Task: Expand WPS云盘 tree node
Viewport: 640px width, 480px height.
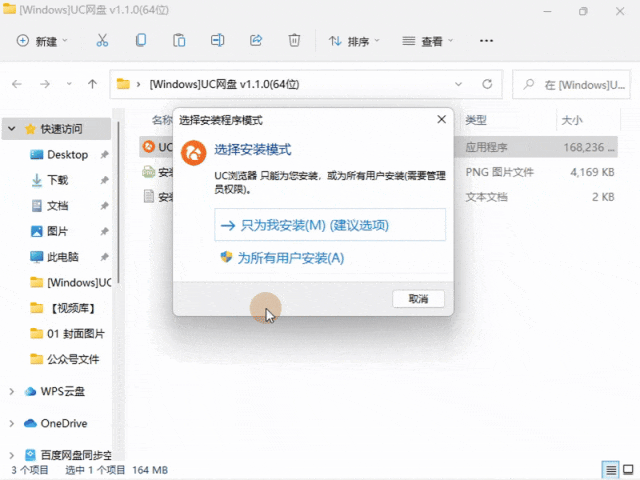Action: (x=11, y=391)
